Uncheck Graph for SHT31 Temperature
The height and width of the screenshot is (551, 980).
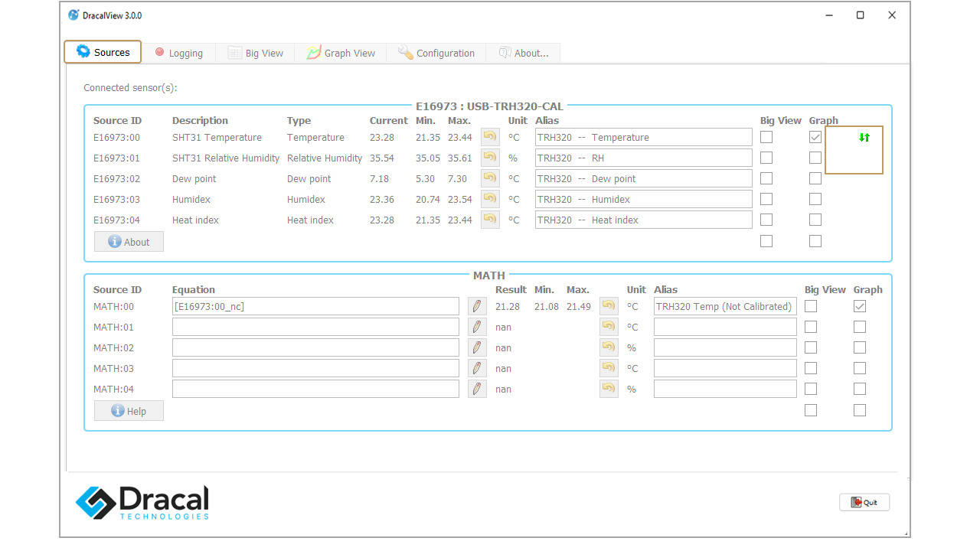815,137
